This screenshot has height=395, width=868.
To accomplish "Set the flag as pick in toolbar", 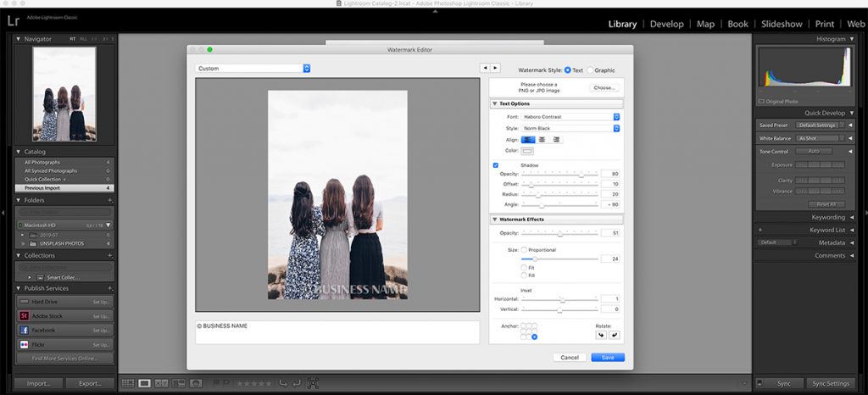I will pos(216,383).
